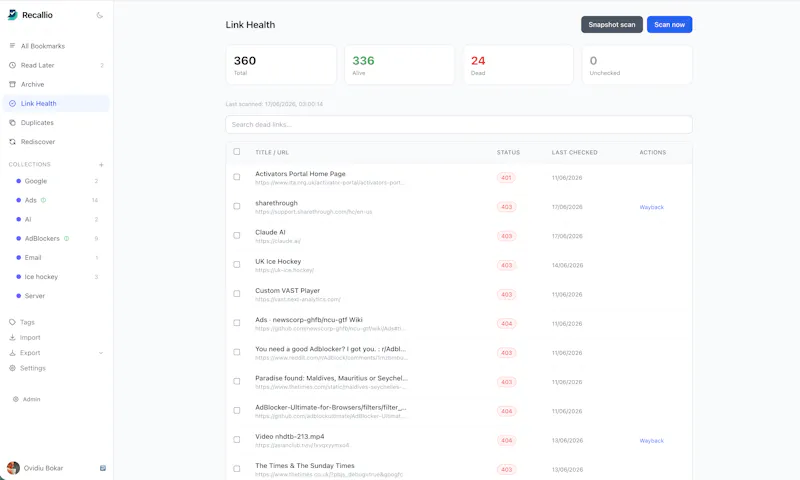Click the All Bookmarks list icon
The image size is (800, 480).
point(12,46)
